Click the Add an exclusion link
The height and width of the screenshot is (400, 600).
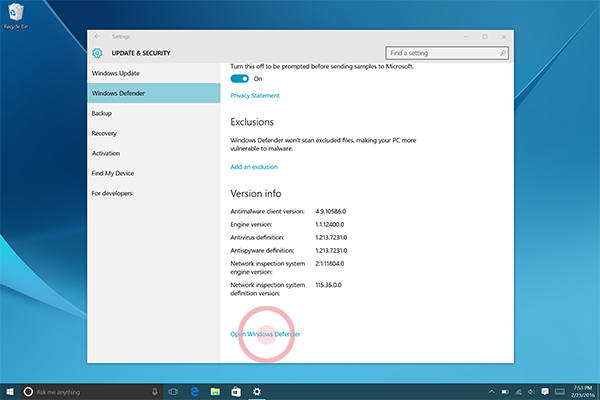[x=254, y=167]
